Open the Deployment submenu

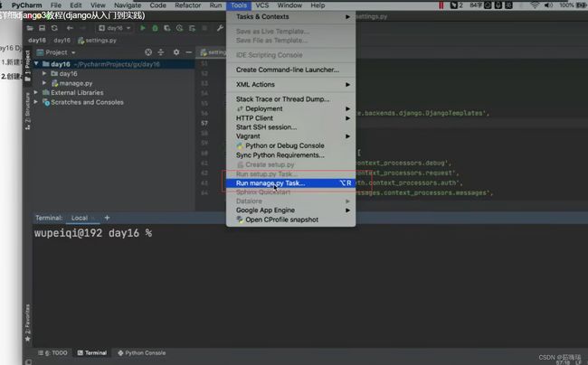(x=290, y=108)
